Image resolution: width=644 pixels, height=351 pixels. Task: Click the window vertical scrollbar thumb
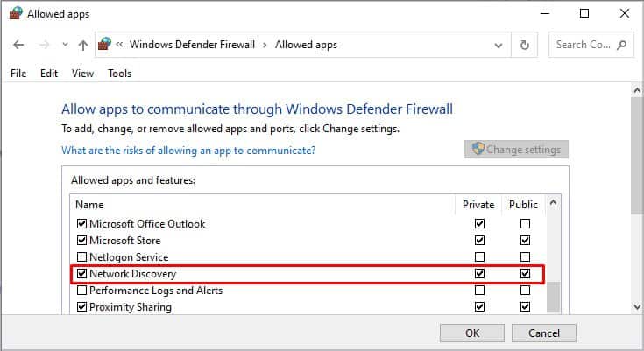[x=637, y=156]
